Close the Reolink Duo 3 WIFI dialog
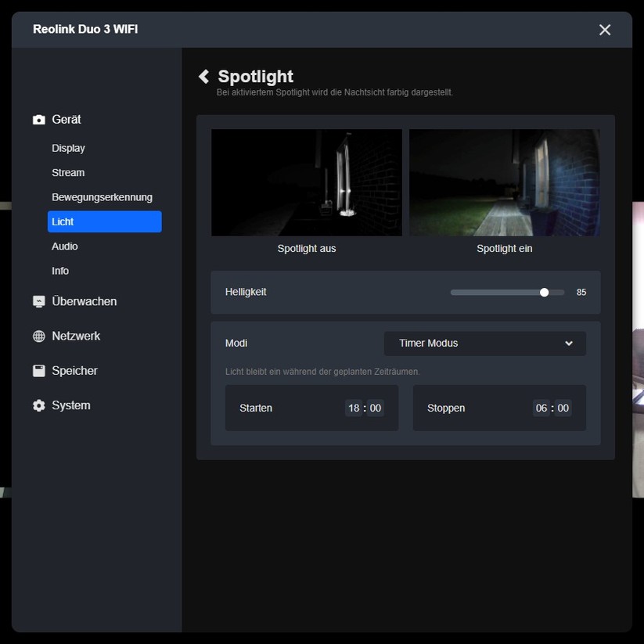 pyautogui.click(x=604, y=30)
